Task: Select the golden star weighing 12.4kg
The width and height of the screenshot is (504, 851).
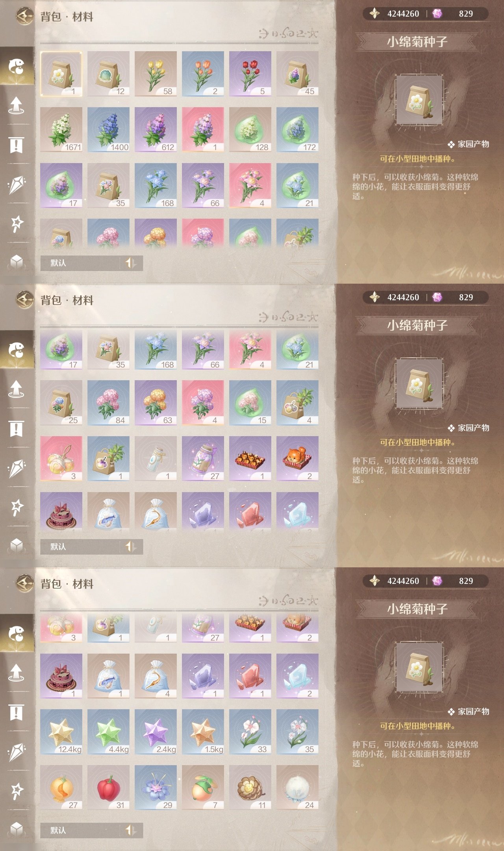Action: pyautogui.click(x=61, y=732)
